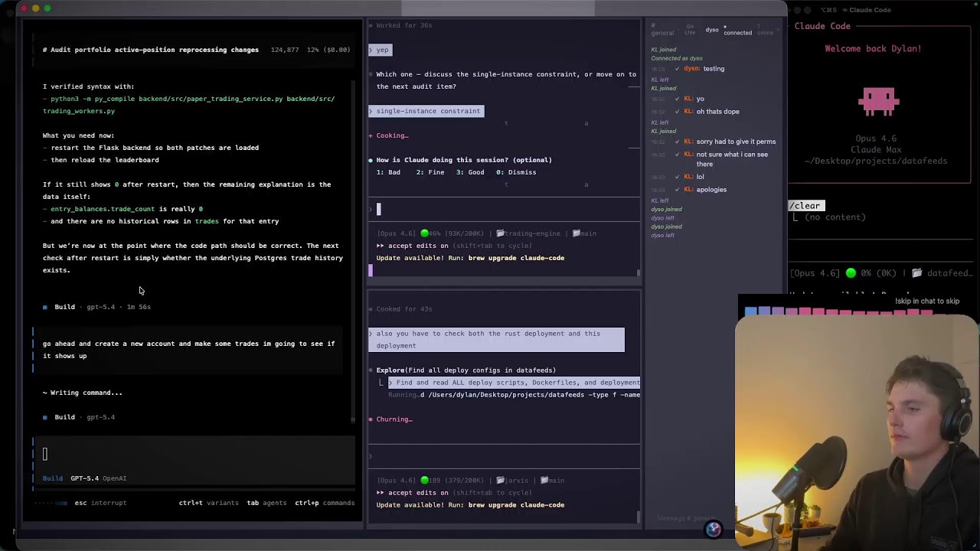The image size is (980, 551).
Task: Click the checkmark beside 'KL: apologies' message
Action: point(677,190)
